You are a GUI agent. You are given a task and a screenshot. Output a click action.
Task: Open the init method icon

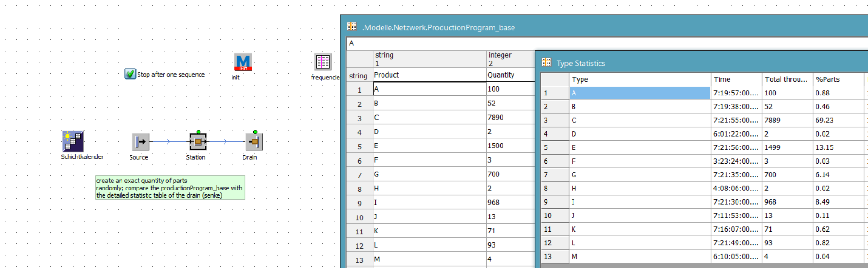(x=243, y=62)
